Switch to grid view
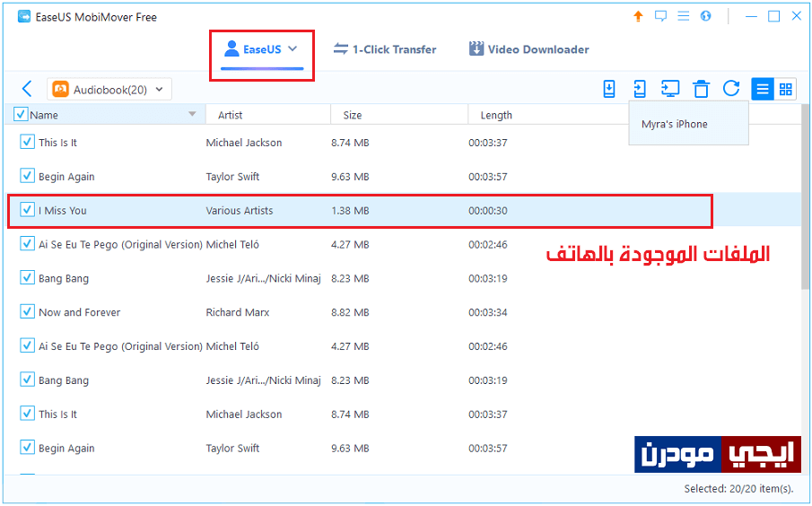The width and height of the screenshot is (812, 506). (x=785, y=89)
